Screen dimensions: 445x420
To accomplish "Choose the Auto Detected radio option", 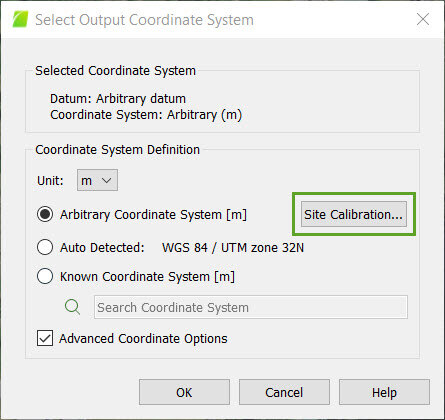I will point(45,248).
